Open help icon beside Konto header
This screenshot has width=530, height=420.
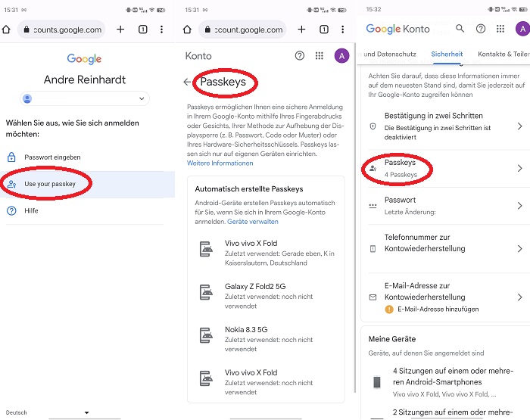(300, 55)
